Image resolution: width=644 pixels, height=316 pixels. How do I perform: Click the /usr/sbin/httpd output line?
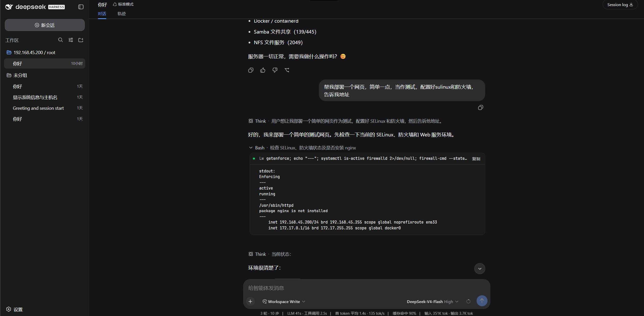point(276,205)
